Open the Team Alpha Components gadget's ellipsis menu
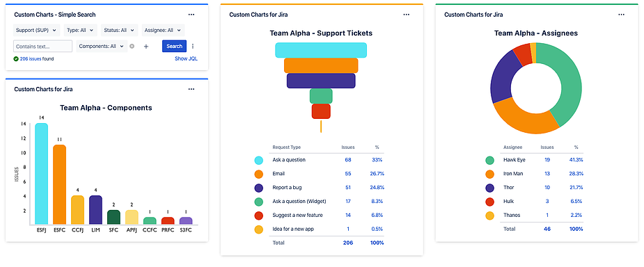 (191, 89)
